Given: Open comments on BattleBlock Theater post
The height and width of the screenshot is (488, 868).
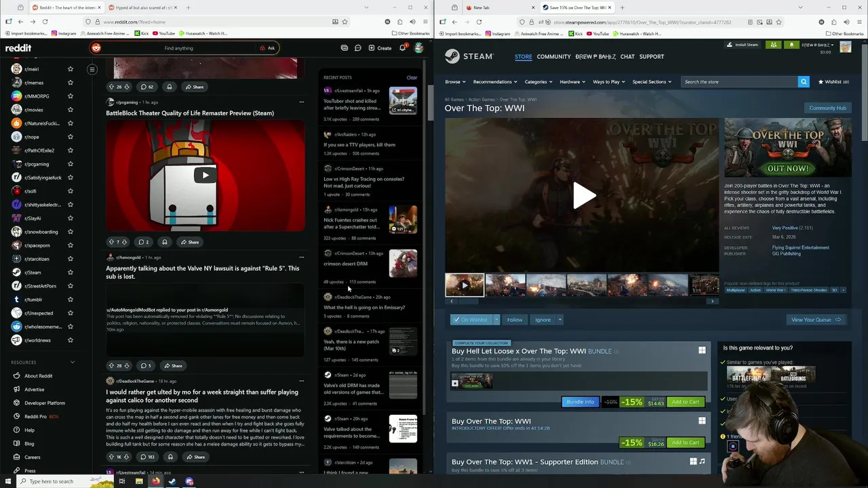Looking at the screenshot, I should tap(143, 242).
